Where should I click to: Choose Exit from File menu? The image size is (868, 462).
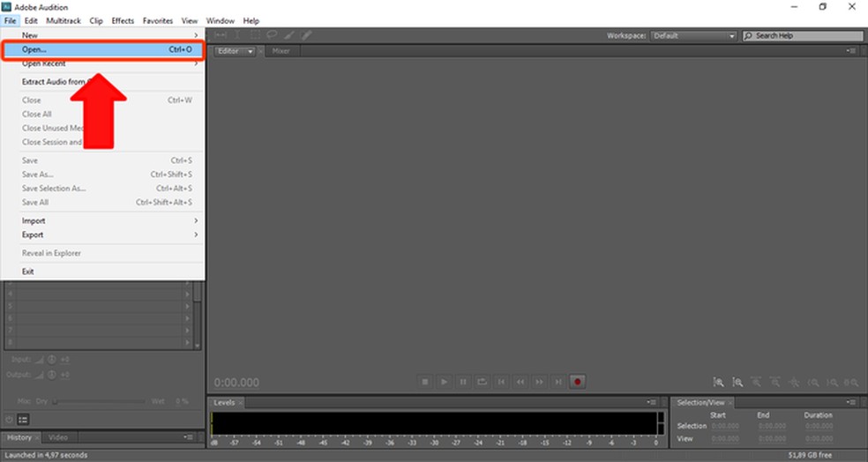tap(103, 271)
